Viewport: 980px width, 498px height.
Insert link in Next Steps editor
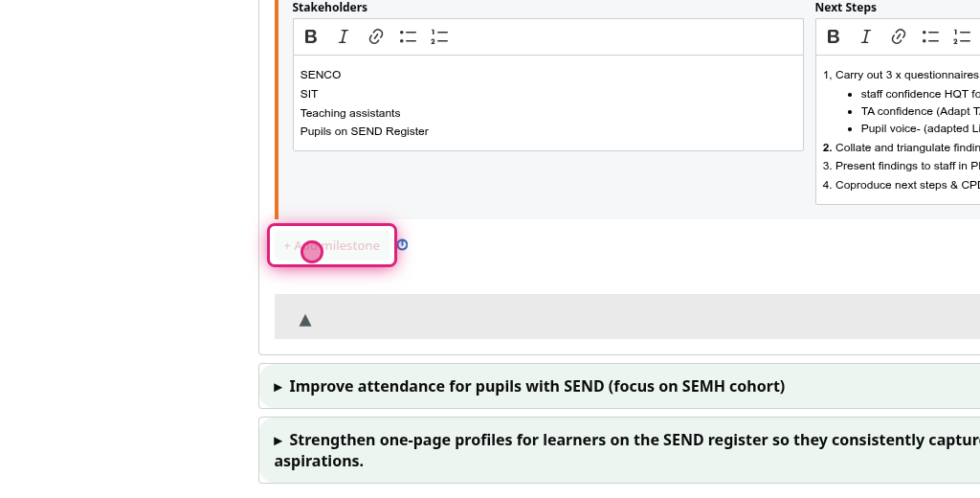point(898,37)
